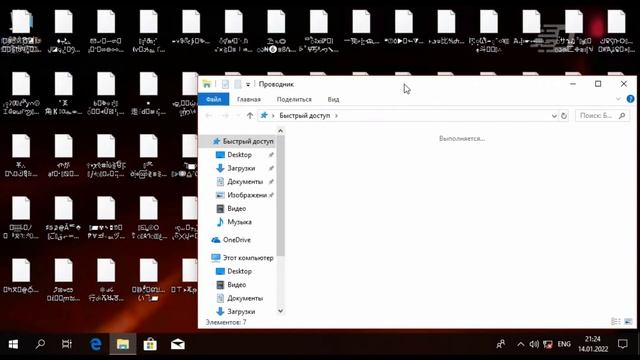Select OneDrive in navigation pane
640x360 pixels.
tap(231, 240)
